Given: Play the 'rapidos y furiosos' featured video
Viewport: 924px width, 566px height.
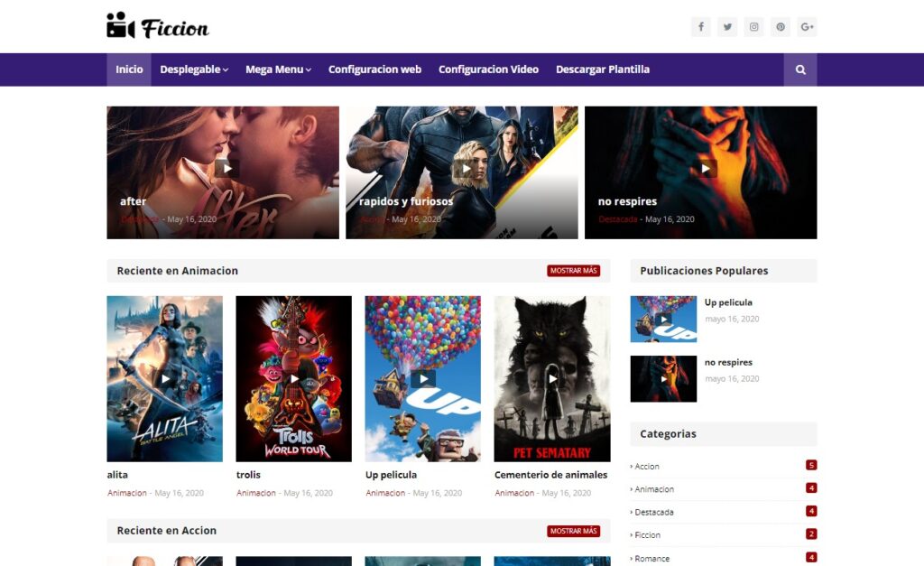Looking at the screenshot, I should (466, 169).
